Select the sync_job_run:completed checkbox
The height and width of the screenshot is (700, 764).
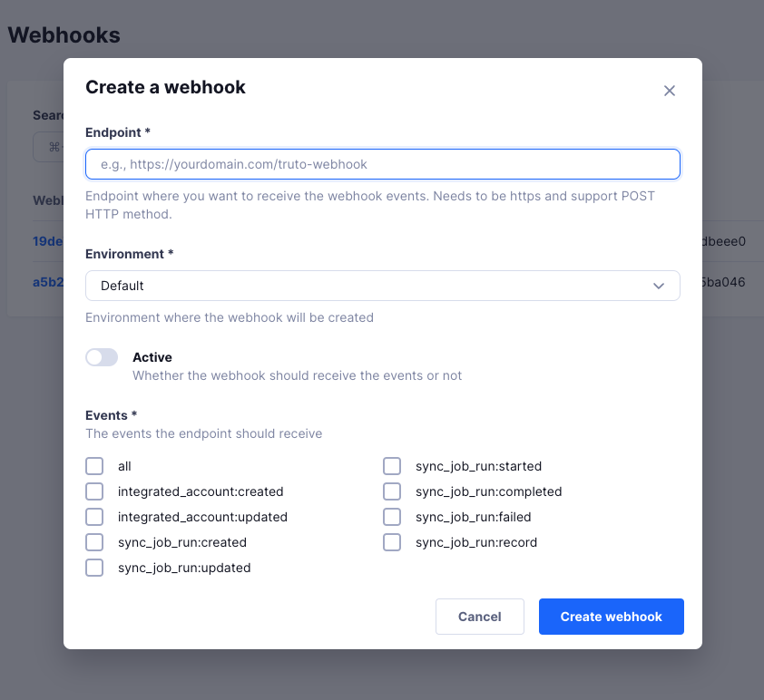[x=392, y=491]
